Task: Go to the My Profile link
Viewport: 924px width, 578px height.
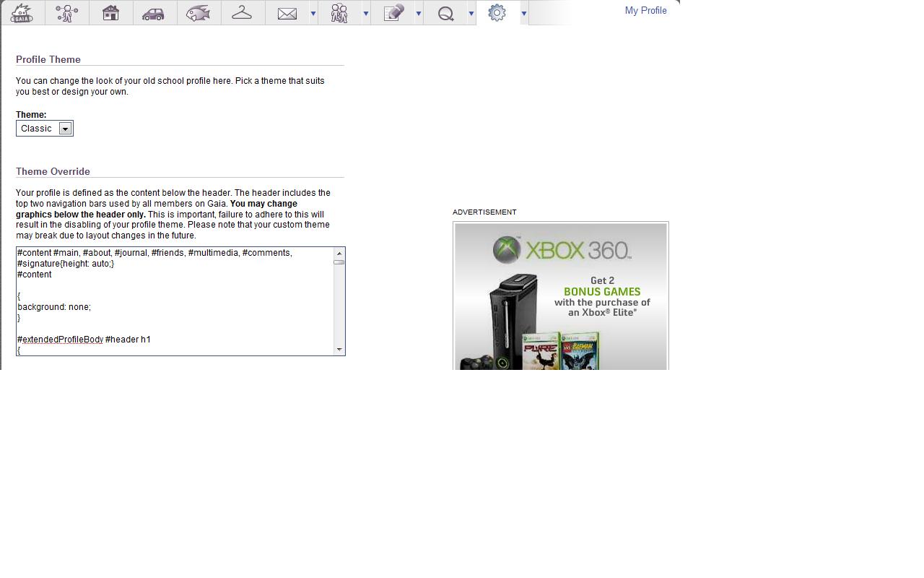Action: click(x=646, y=11)
